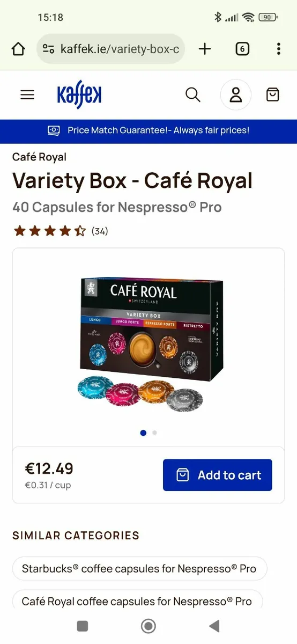
Task: Tap the Café Royal brand link
Action: click(40, 157)
